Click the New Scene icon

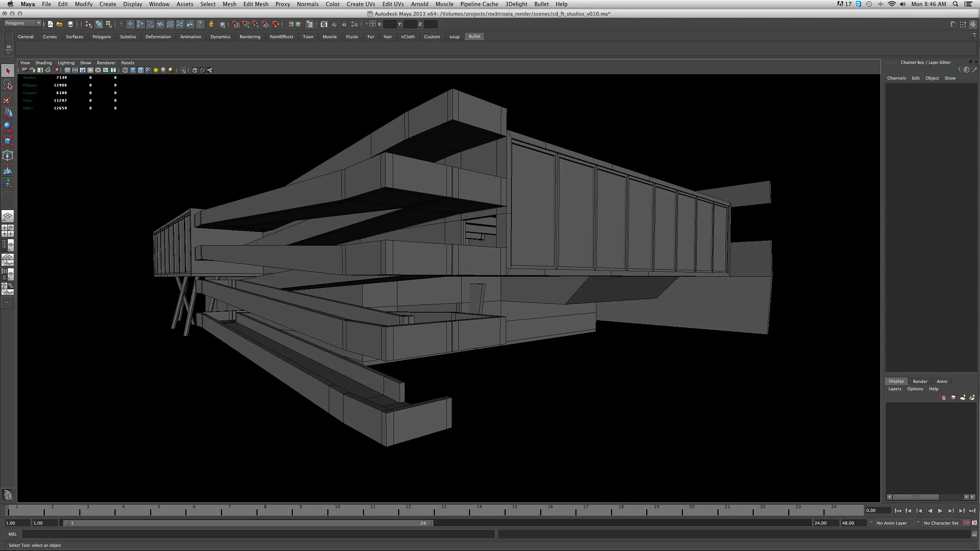coord(50,24)
